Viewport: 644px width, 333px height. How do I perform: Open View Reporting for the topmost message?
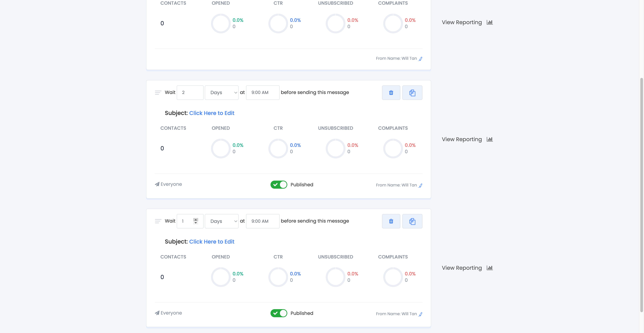coord(462,22)
